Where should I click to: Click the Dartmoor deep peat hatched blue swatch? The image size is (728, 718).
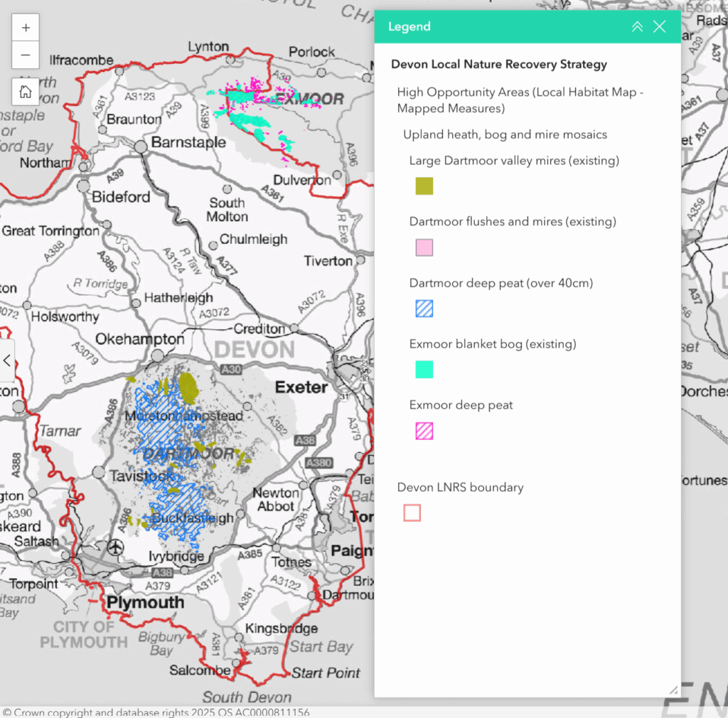click(424, 309)
